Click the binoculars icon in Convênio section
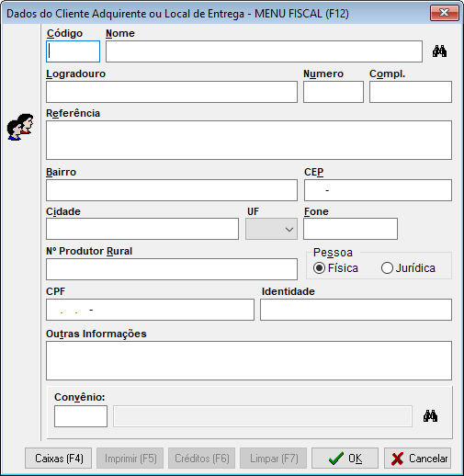Screen dimensions: 464x476 tap(430, 416)
